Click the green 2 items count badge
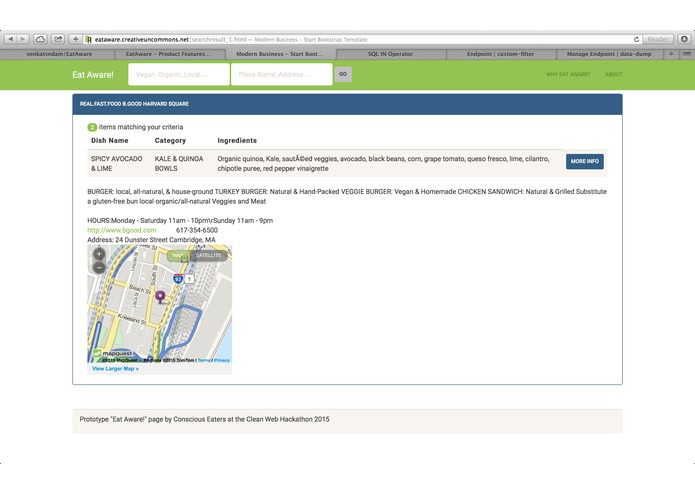 click(92, 128)
